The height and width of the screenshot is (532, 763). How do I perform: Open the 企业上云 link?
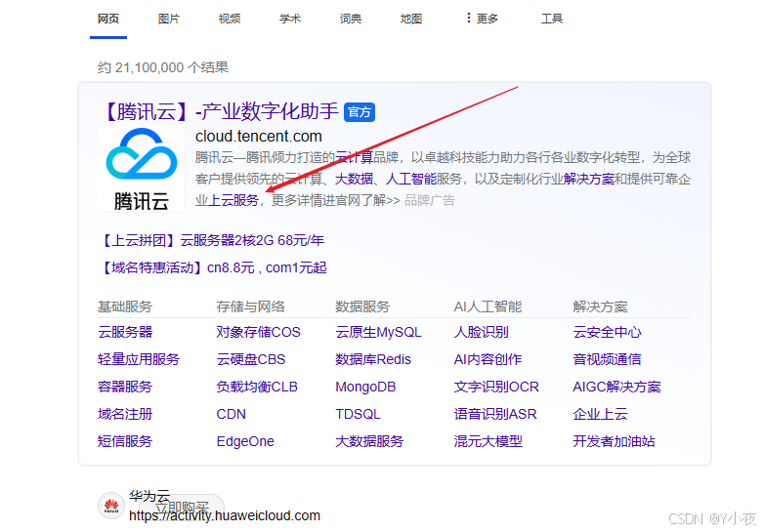(x=600, y=413)
